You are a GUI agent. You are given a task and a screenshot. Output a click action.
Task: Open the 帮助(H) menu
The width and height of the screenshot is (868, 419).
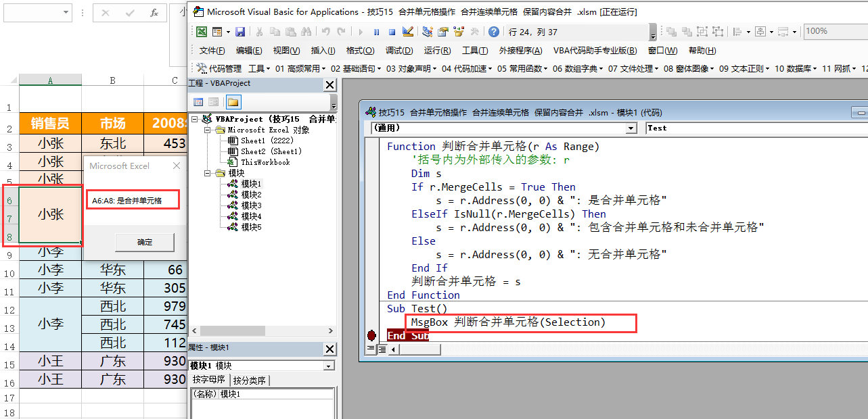702,51
